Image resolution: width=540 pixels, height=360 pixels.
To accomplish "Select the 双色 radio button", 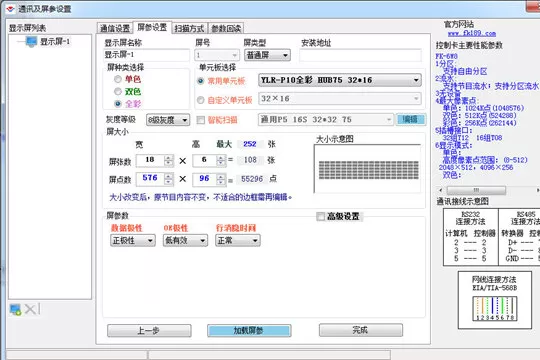I will [118, 91].
